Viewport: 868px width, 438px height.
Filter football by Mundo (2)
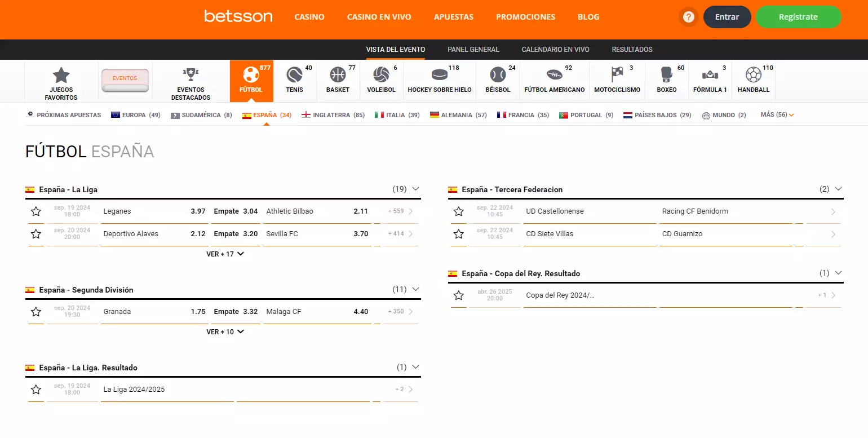pos(724,115)
